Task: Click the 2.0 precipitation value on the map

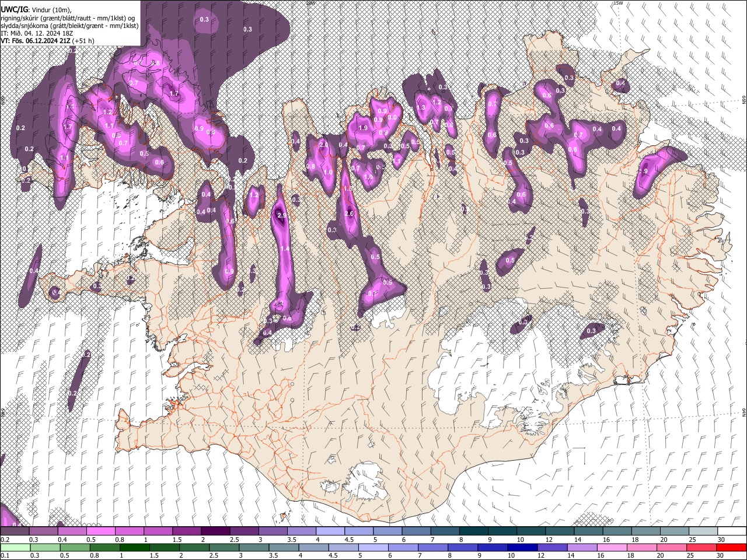Action: pos(324,145)
